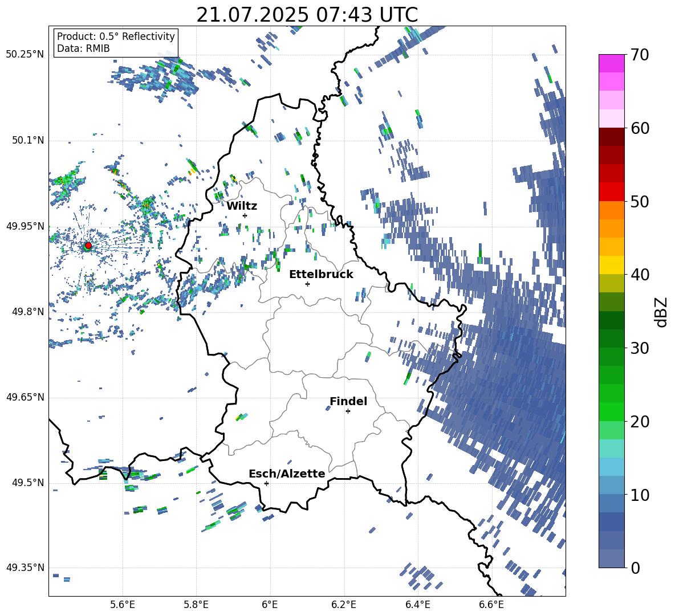Click the 50 colorbar tick label
This screenshot has width=675, height=616.
(640, 202)
